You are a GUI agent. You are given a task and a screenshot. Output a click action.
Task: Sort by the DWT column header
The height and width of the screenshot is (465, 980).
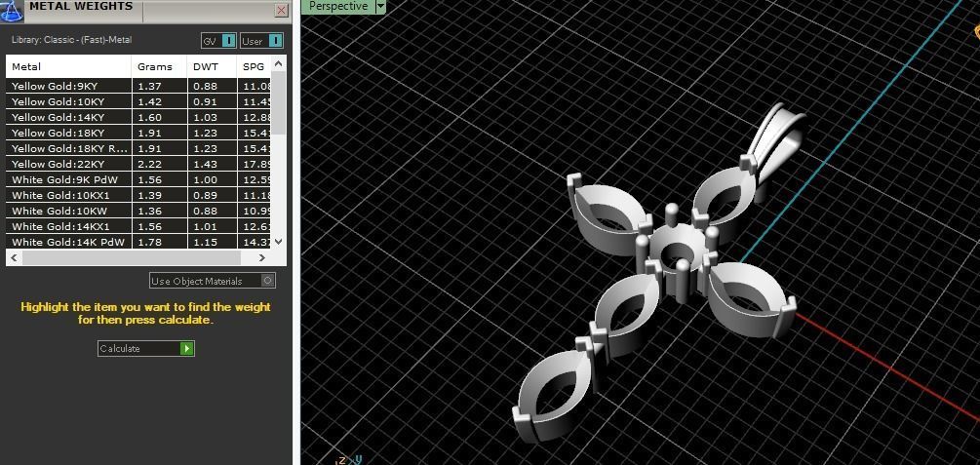point(212,67)
